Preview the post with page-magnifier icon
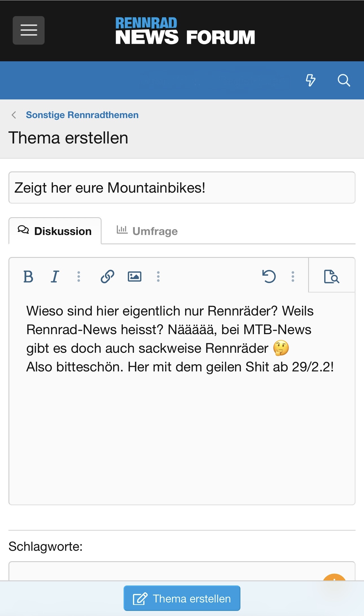This screenshot has width=364, height=616. point(332,277)
